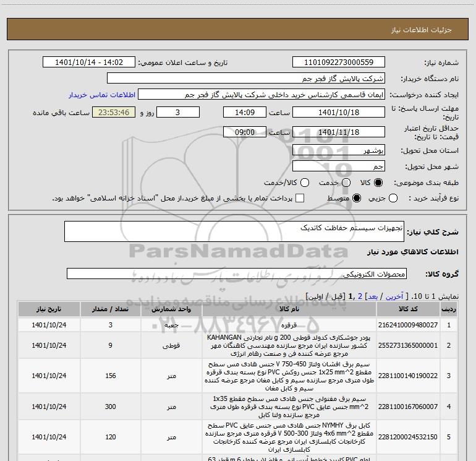
Task: Click the delivery province field بوشهر
Action: coord(339,150)
